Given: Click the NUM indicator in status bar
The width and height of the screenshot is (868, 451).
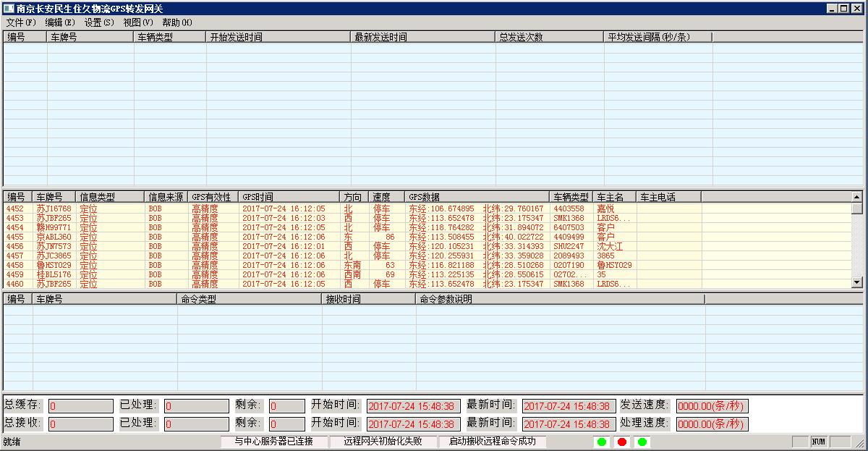Looking at the screenshot, I should pos(819,442).
